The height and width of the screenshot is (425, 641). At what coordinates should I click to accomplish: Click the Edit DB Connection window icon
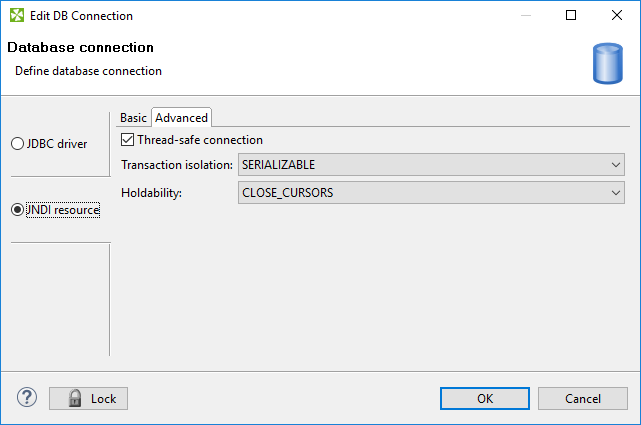point(16,16)
